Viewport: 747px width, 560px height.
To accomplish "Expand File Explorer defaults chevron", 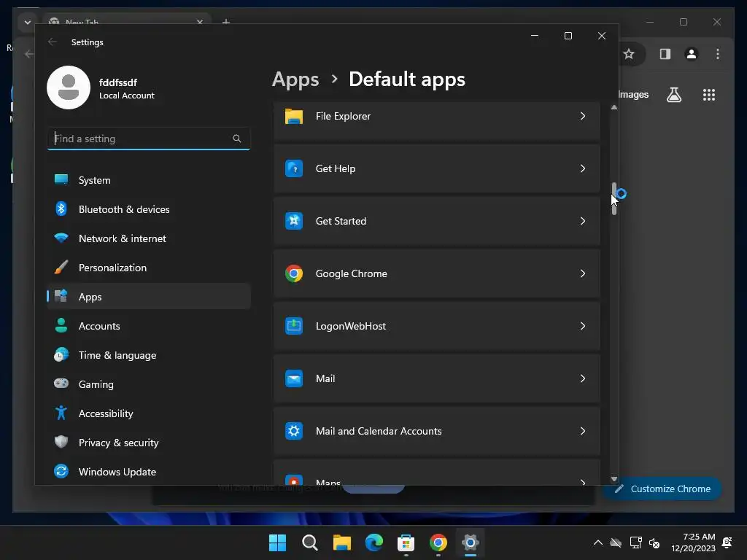I will [583, 116].
